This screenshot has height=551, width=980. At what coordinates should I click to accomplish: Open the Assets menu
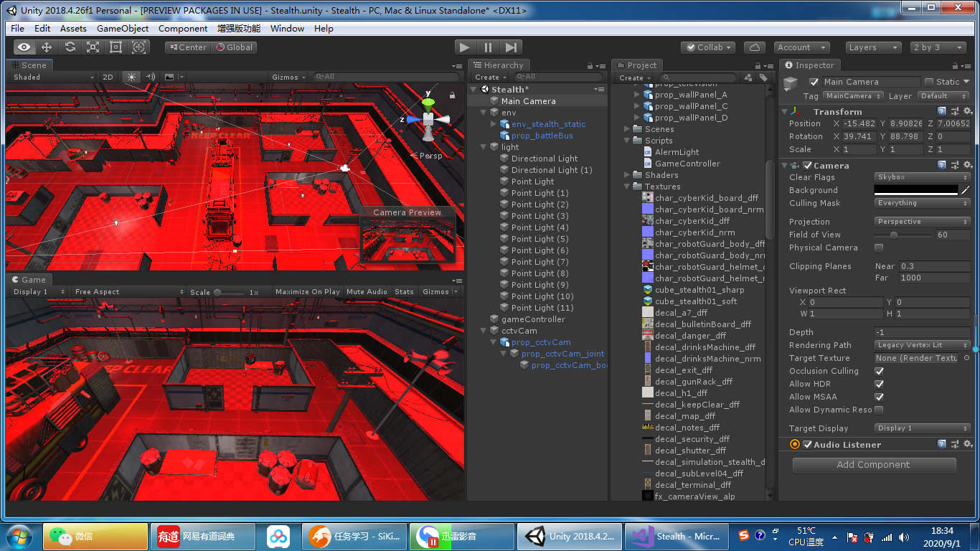tap(73, 29)
